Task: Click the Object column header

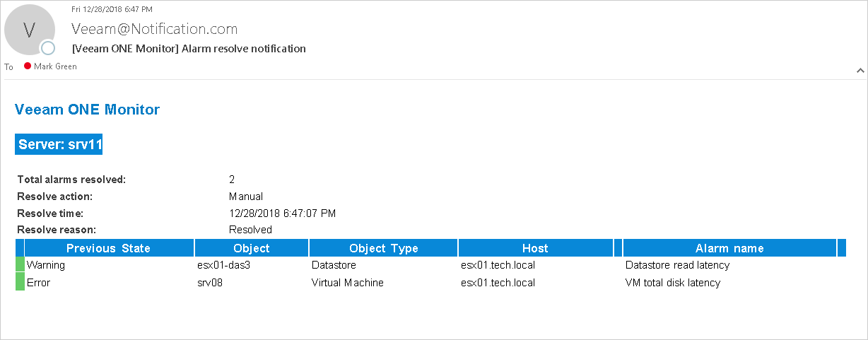Action: tap(252, 248)
